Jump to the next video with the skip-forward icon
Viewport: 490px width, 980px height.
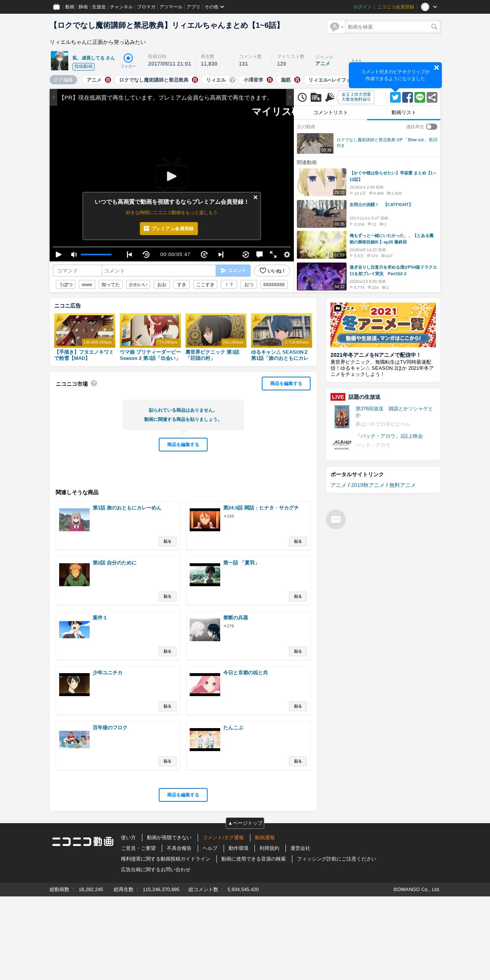pyautogui.click(x=221, y=255)
